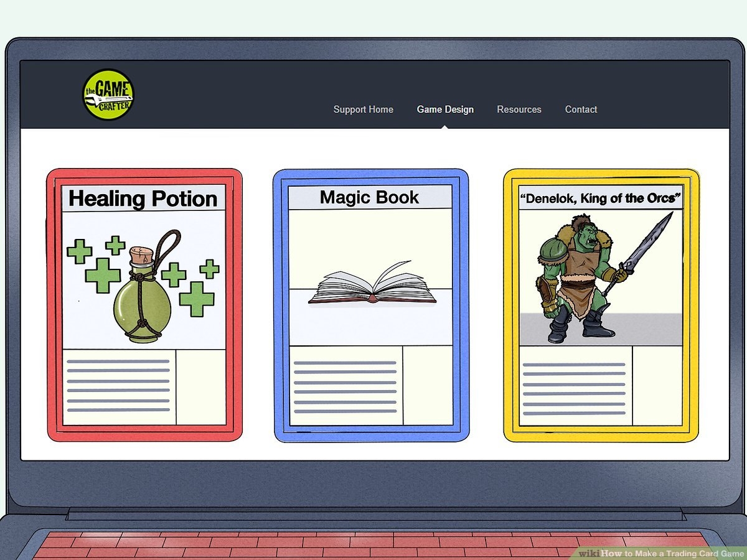
Task: Select the Magic Book card title
Action: pyautogui.click(x=370, y=198)
